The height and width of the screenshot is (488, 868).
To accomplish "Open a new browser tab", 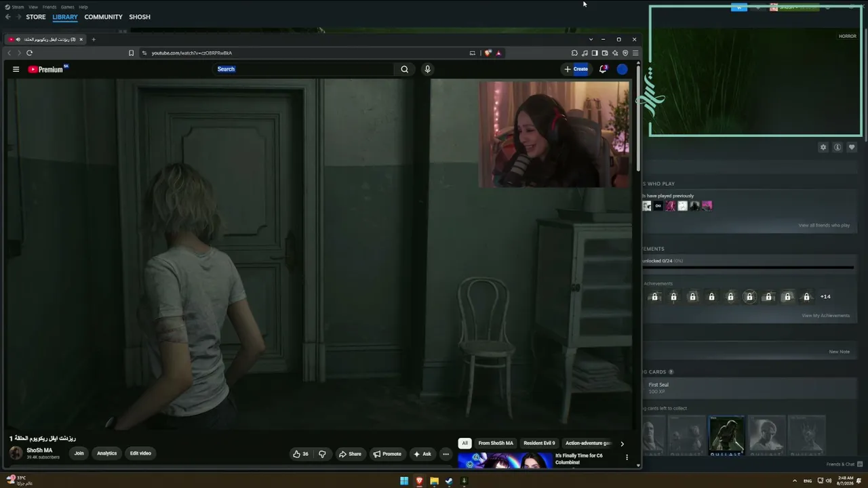I will click(x=94, y=39).
